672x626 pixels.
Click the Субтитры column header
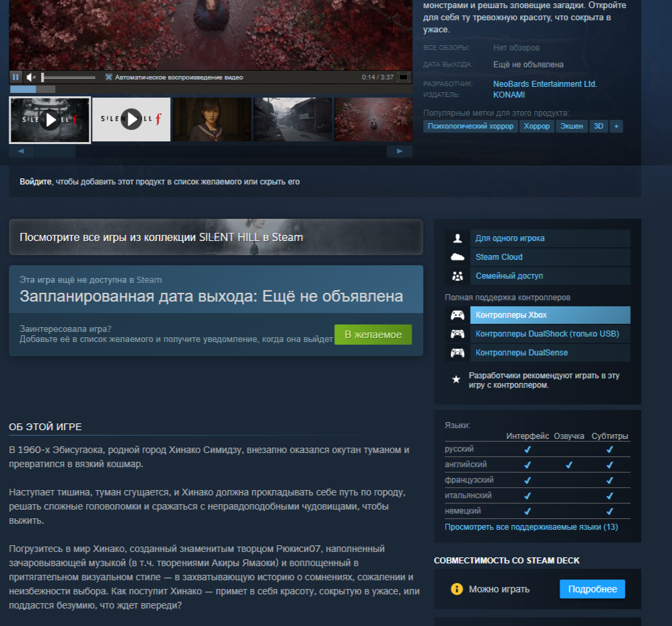pos(609,436)
